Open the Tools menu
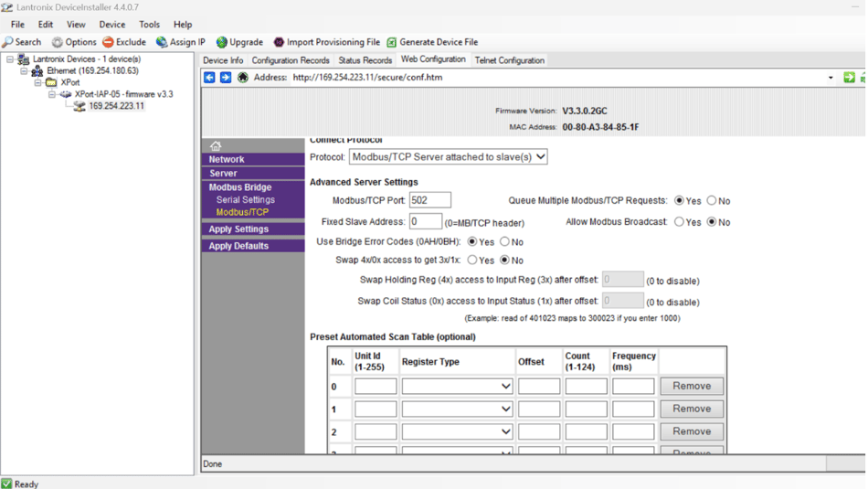Screen dimensions: 868x489 click(x=149, y=25)
